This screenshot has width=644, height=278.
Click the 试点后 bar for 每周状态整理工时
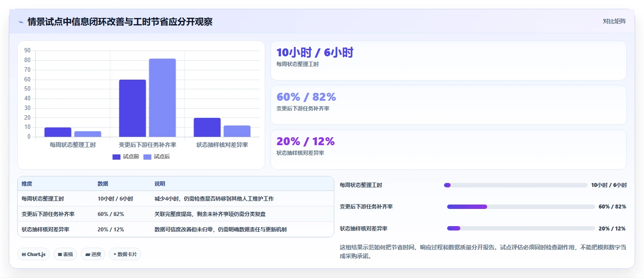88,134
